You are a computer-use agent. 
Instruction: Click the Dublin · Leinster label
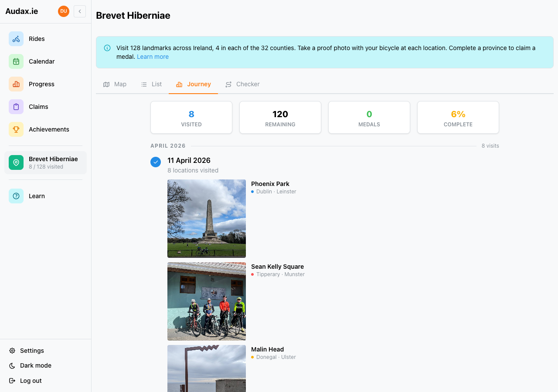[x=276, y=192]
